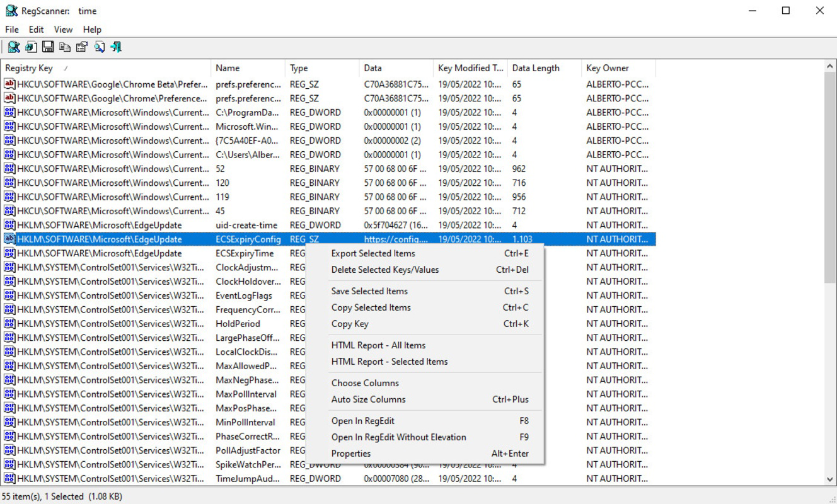Image resolution: width=837 pixels, height=504 pixels.
Task: Click the row icon of the MinPollInterval entry
Action: pyautogui.click(x=9, y=422)
